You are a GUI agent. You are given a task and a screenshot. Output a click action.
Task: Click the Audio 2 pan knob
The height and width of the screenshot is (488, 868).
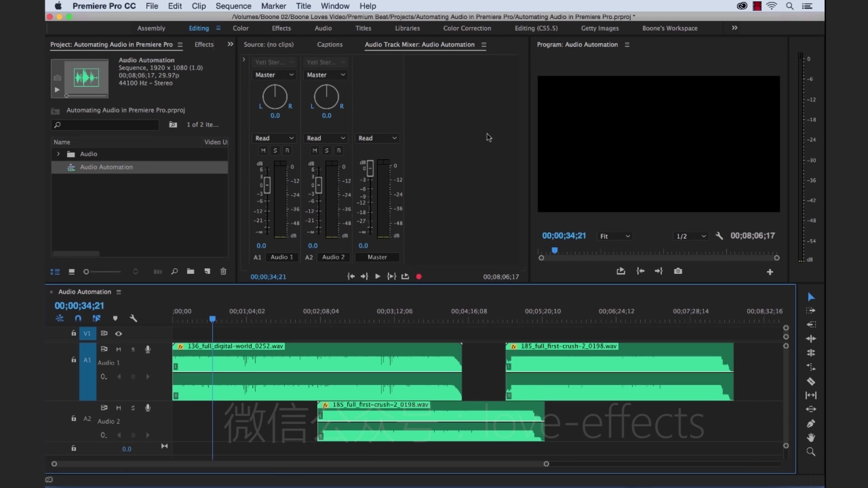[x=326, y=97]
